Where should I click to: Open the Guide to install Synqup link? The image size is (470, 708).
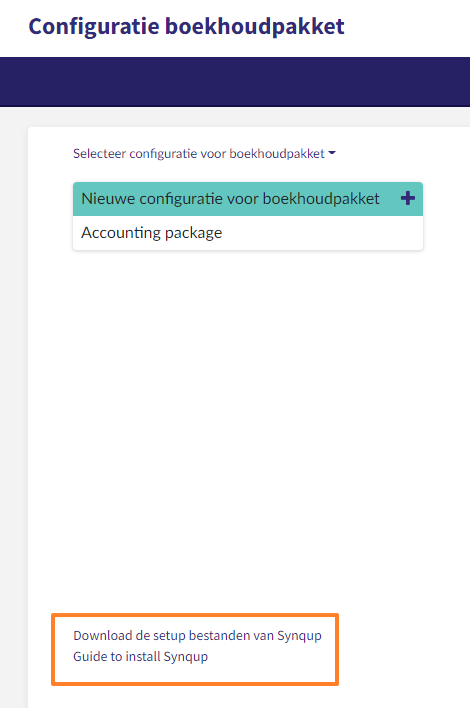pyautogui.click(x=140, y=656)
